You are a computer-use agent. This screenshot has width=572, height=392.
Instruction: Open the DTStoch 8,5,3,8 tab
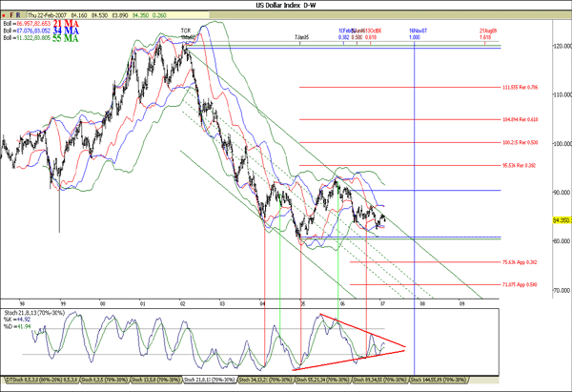[42, 380]
